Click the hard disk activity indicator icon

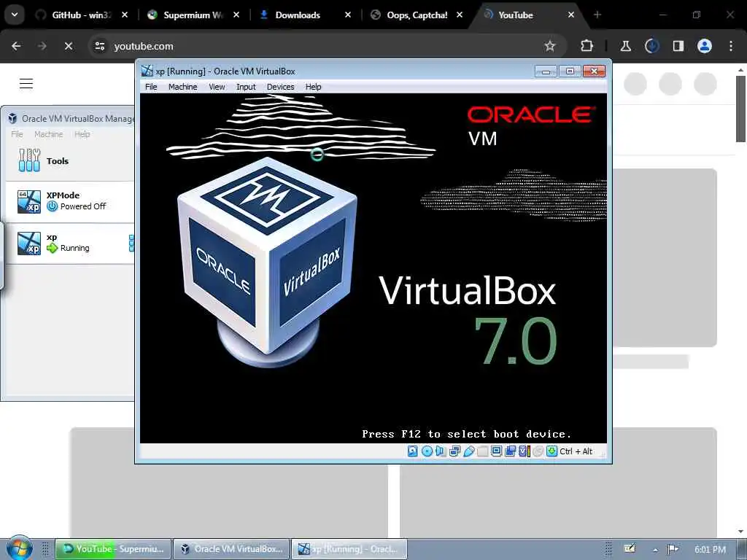[413, 451]
